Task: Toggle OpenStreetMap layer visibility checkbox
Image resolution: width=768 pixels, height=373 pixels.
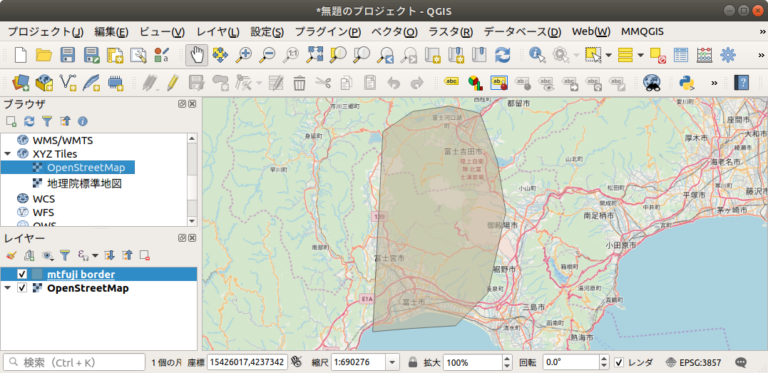Action: tap(22, 288)
